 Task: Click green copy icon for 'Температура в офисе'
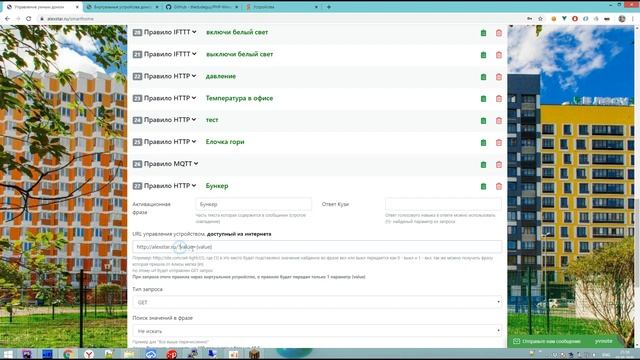point(483,99)
